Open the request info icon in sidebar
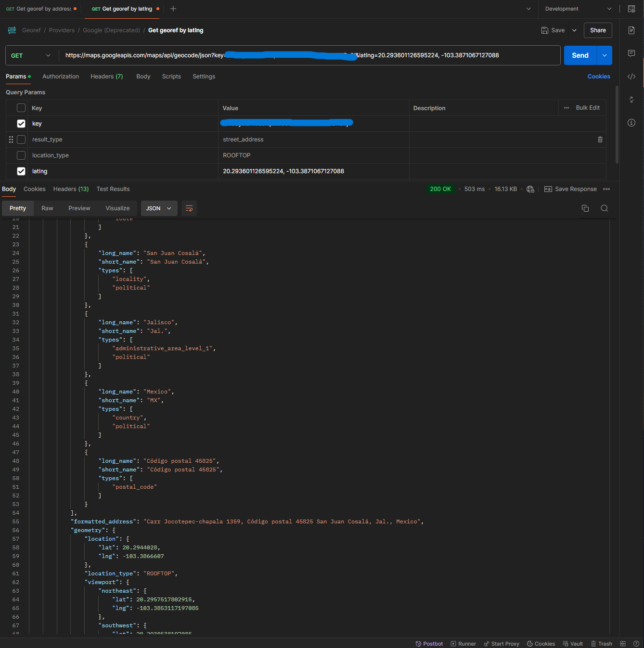This screenshot has width=644, height=648. 631,123
